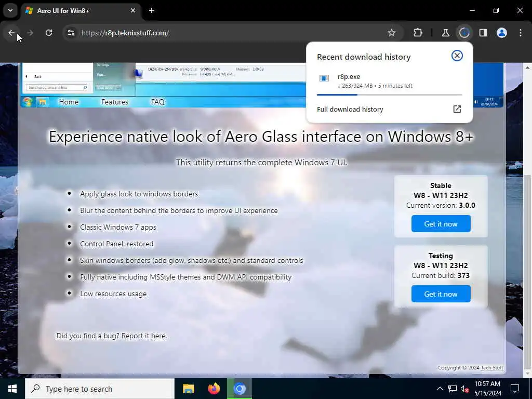Screen dimensions: 532x399
Task: Open the Features menu item
Action: (x=115, y=102)
